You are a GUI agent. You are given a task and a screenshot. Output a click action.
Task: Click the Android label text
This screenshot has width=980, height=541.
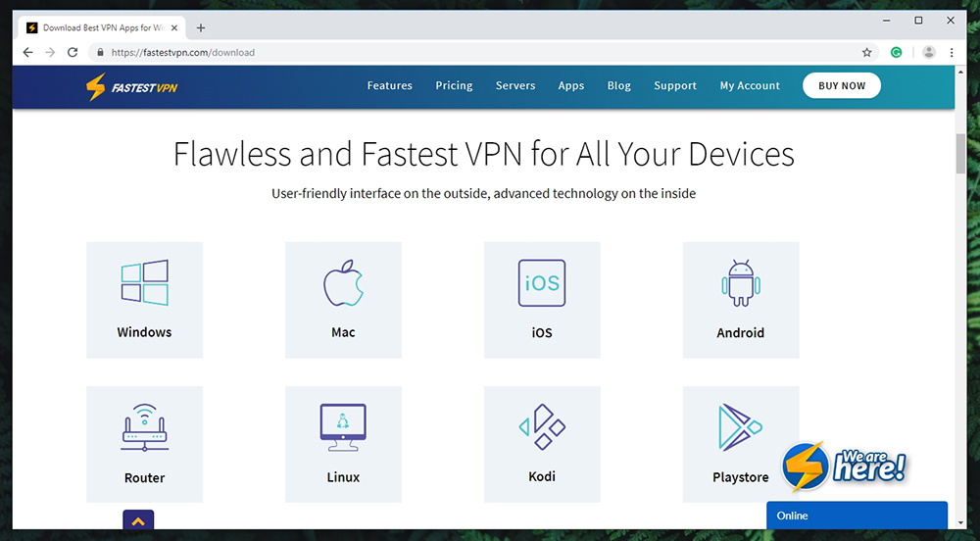741,333
